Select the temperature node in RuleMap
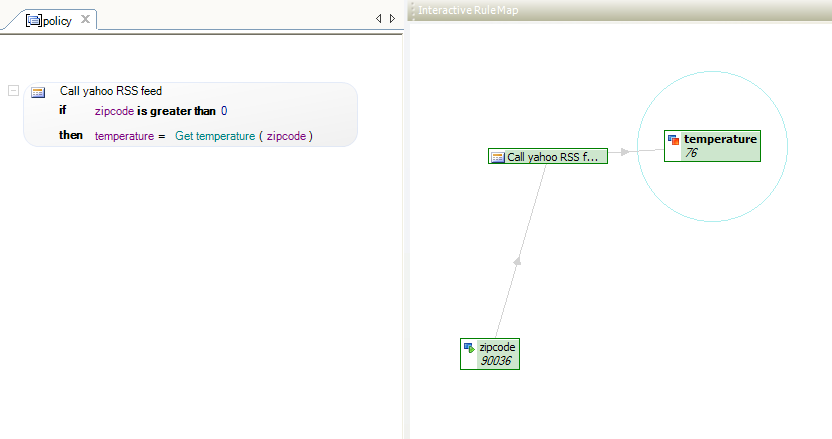Viewport: 832px width, 439px height. pos(712,146)
